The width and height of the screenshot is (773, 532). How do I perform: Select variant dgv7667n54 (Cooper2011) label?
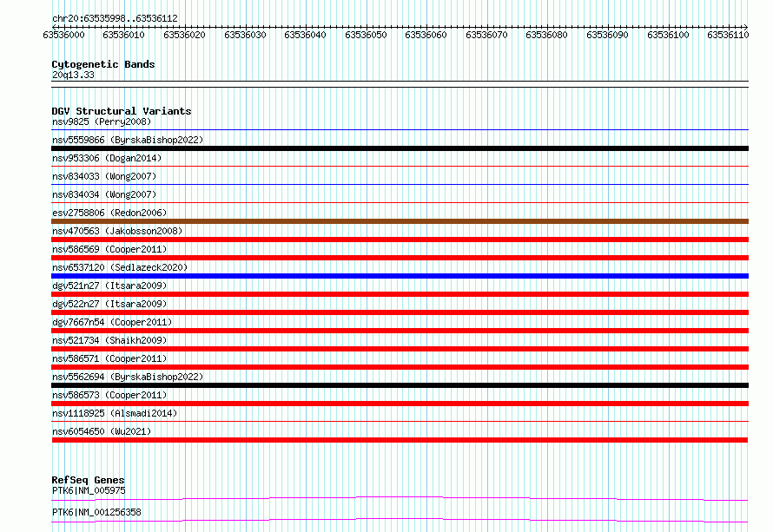click(x=112, y=322)
